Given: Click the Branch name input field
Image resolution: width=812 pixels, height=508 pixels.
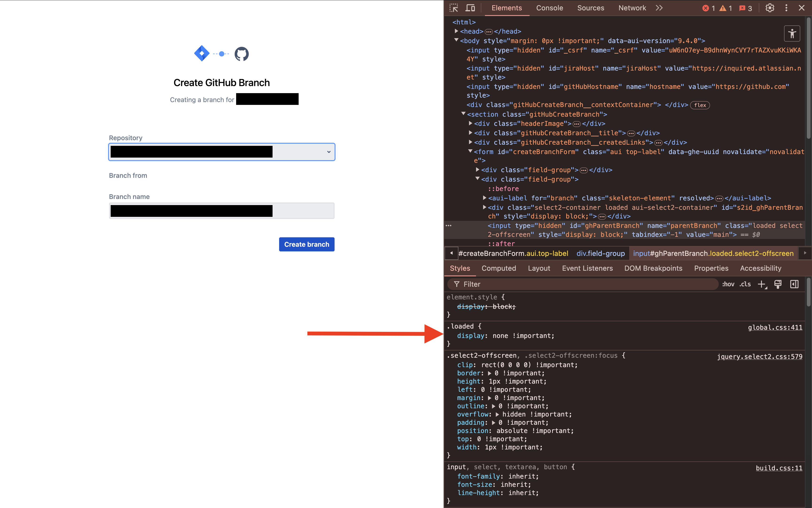Looking at the screenshot, I should (222, 211).
